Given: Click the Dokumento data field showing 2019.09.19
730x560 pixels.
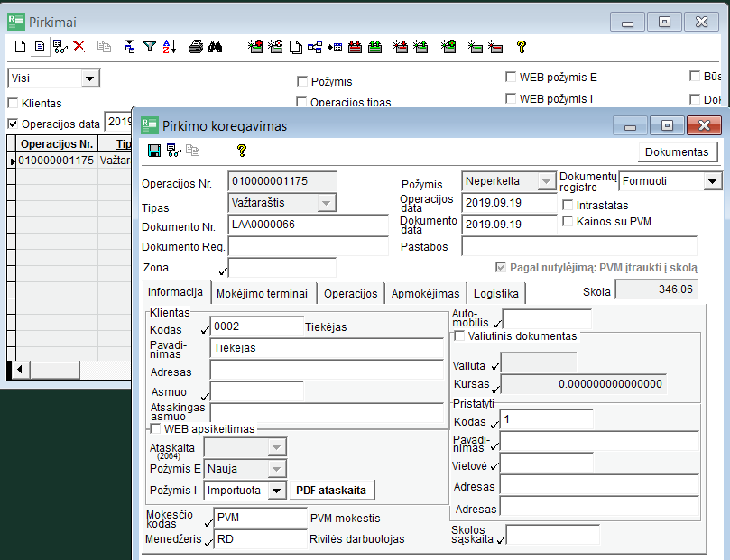Looking at the screenshot, I should pyautogui.click(x=509, y=225).
